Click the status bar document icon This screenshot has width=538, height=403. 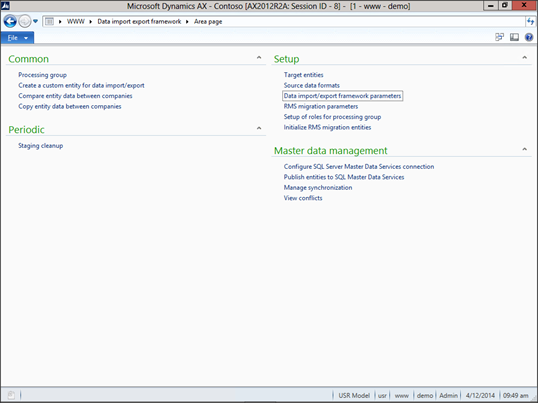pyautogui.click(x=11, y=395)
